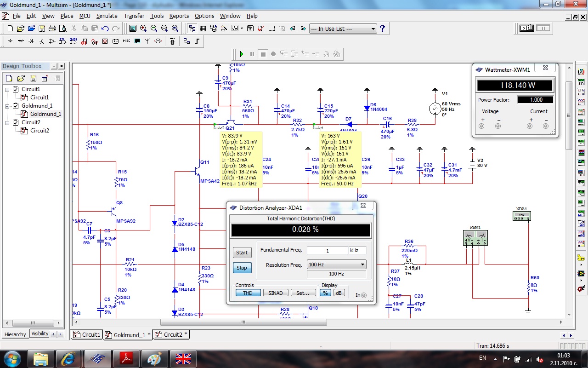The width and height of the screenshot is (588, 368).
Task: Click the Print Preview icon
Action: tap(62, 29)
